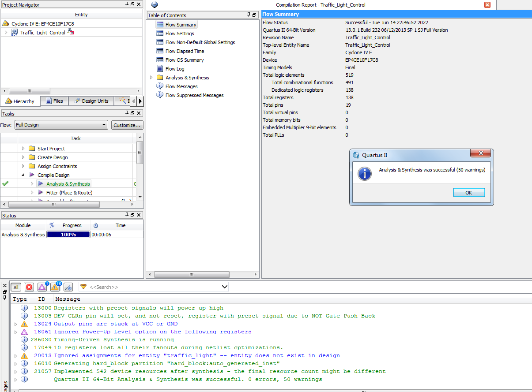
Task: Select the Analysis & Synthesis folder icon
Action: pos(160,78)
